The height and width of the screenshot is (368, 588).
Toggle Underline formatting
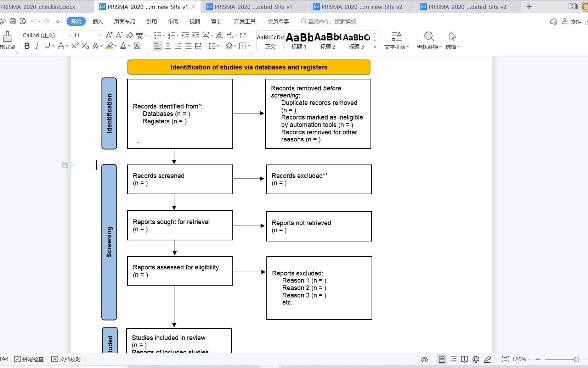pos(47,46)
